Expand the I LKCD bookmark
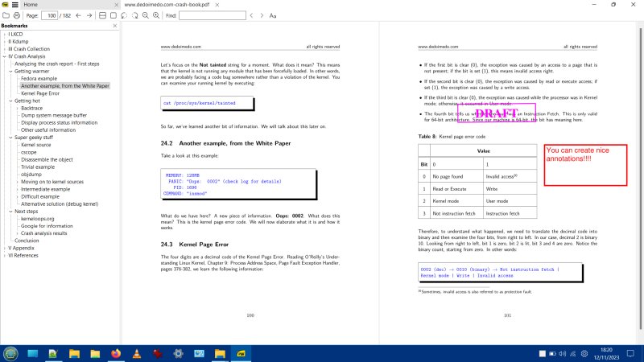The width and height of the screenshot is (644, 362). click(5, 34)
